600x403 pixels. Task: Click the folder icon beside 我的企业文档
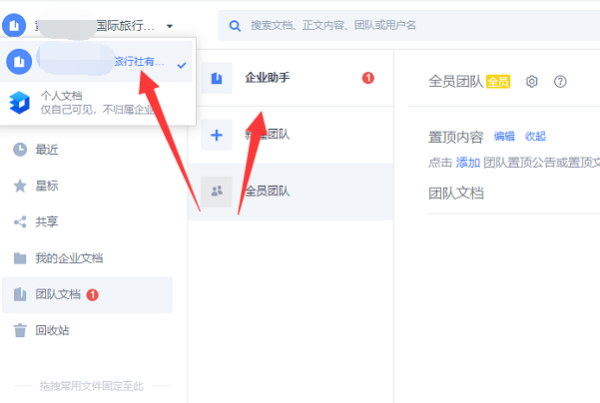pos(20,258)
